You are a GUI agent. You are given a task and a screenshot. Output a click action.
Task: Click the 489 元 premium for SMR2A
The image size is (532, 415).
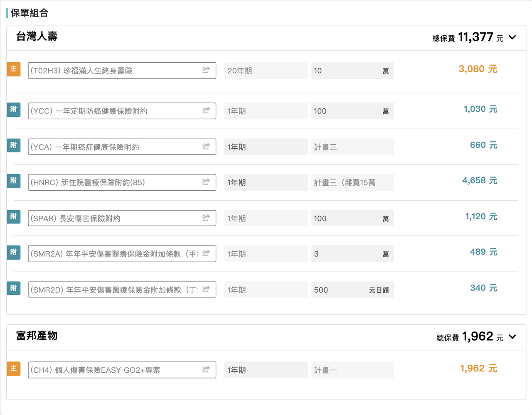point(484,252)
